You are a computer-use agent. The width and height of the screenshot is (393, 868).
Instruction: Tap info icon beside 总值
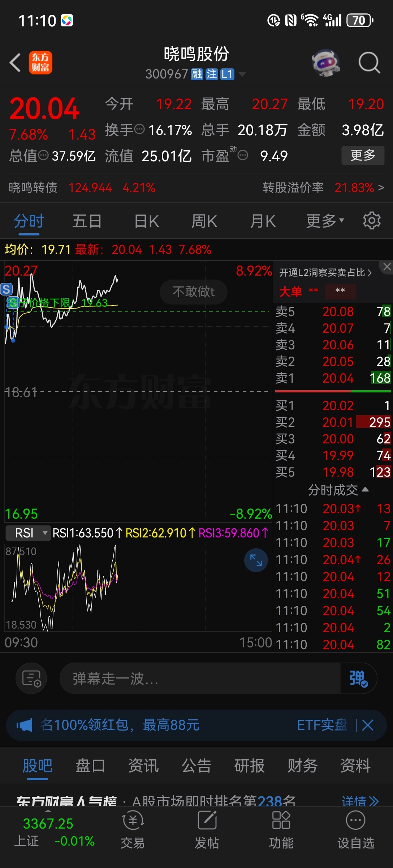click(x=43, y=155)
